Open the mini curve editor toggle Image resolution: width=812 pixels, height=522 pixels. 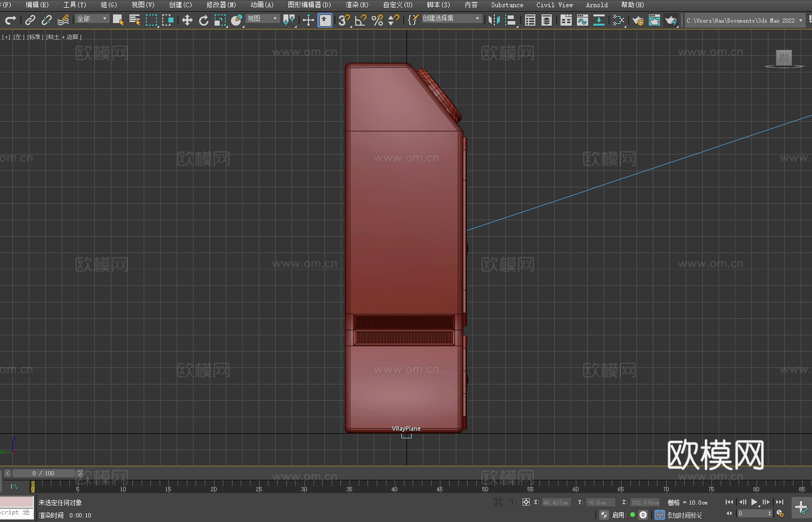14,487
